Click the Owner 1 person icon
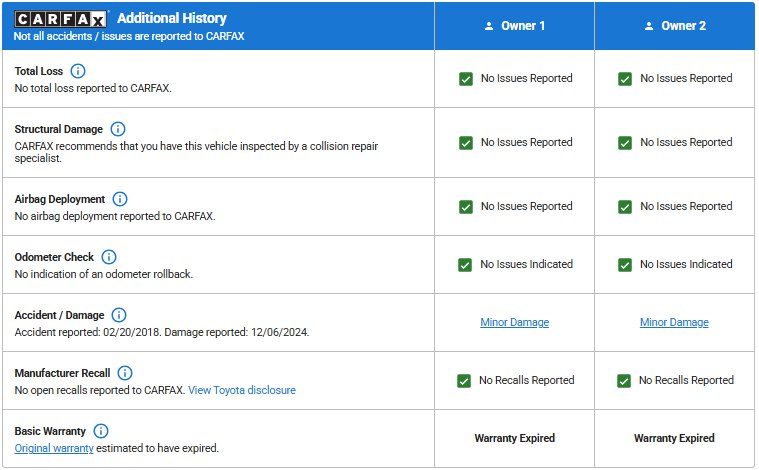This screenshot has height=470, width=759. pos(487,26)
